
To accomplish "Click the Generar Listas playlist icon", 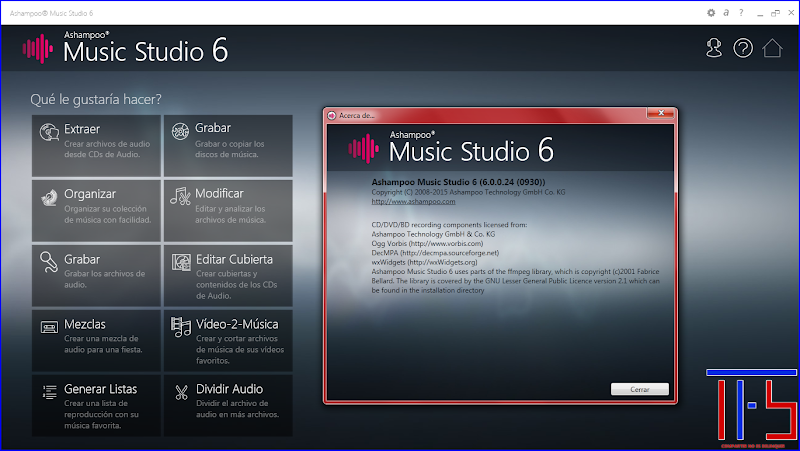I will tap(49, 392).
